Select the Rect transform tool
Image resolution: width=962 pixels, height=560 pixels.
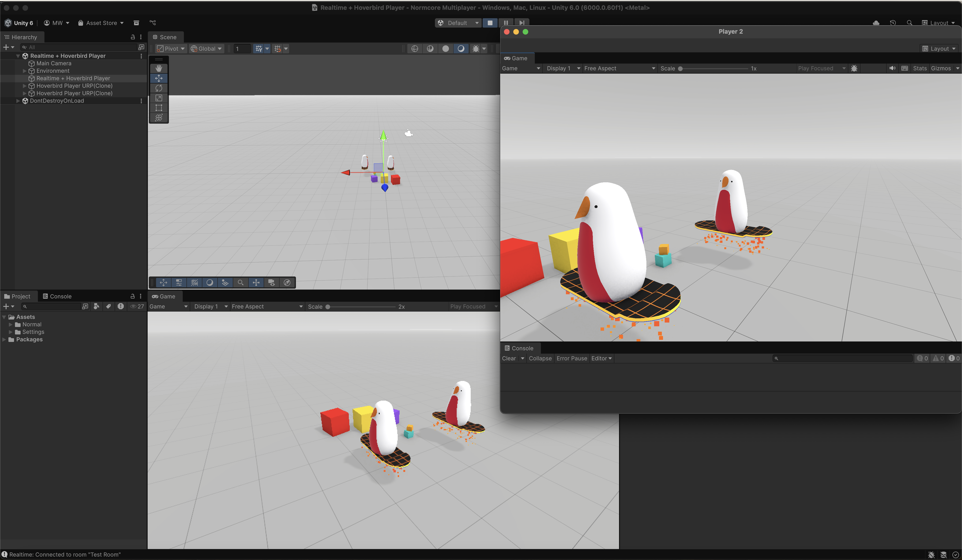point(159,108)
